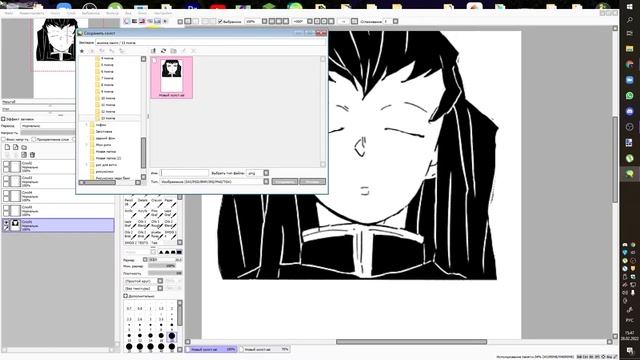
Task: Open the png file type dropdown
Action: [266, 173]
